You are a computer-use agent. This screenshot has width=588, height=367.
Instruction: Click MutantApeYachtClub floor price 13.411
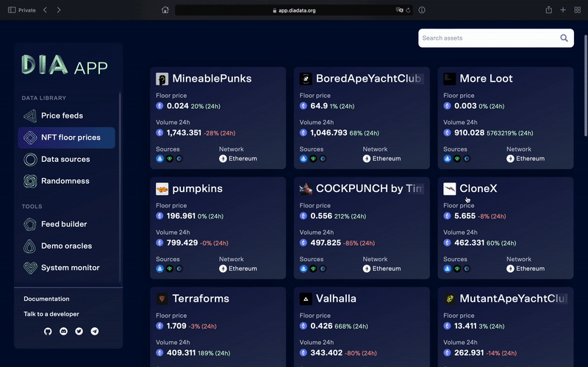coord(465,326)
